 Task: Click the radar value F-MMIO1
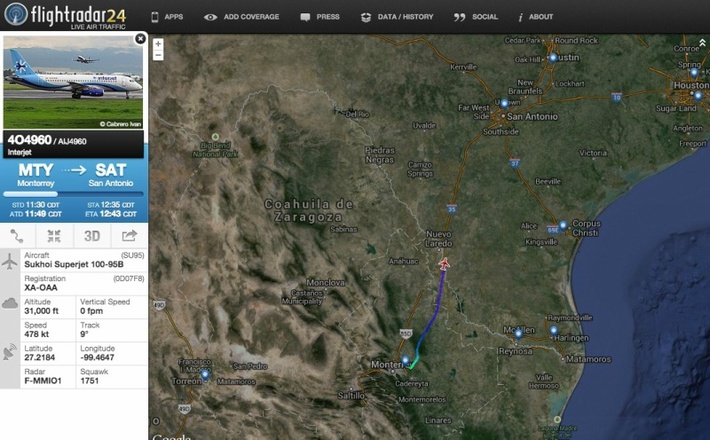coord(43,381)
